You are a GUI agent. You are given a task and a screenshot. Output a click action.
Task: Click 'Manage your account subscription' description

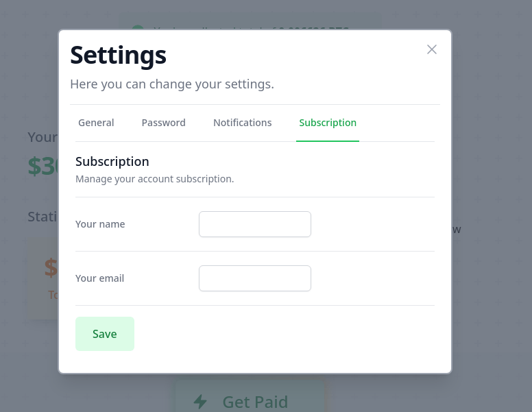pos(155,179)
